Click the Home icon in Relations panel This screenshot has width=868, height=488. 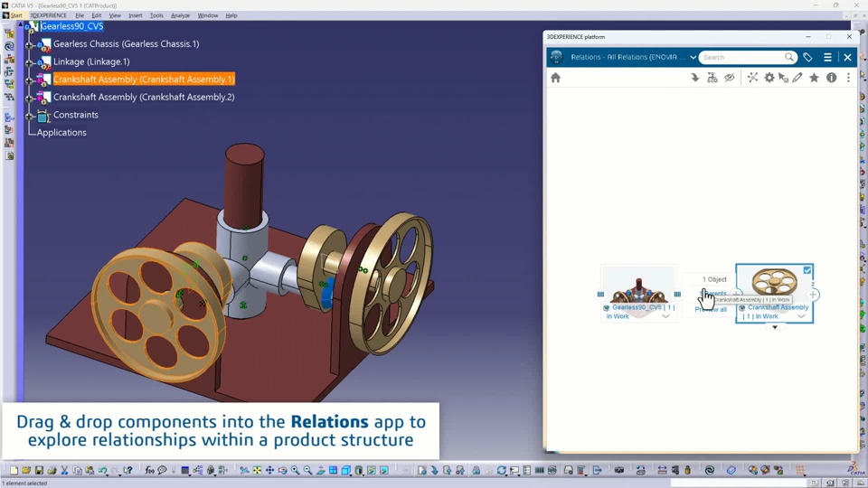click(556, 78)
